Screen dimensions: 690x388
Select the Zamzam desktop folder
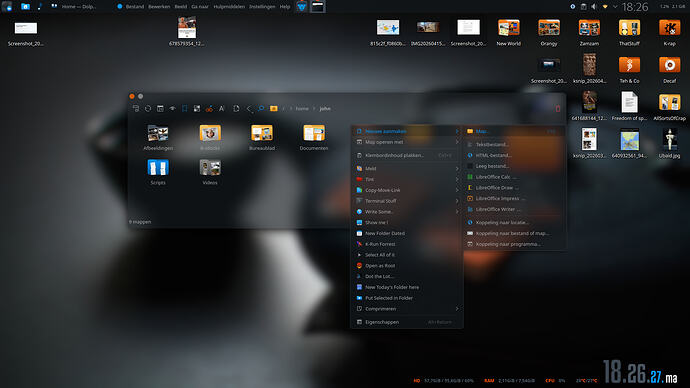589,33
